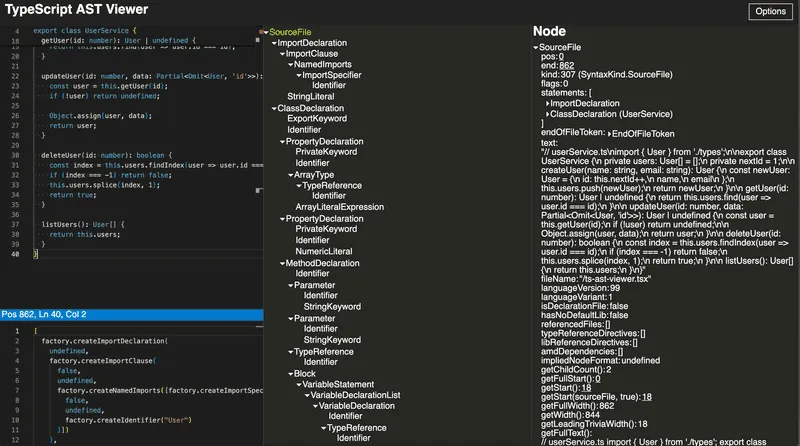The height and width of the screenshot is (446, 800).
Task: Click the 'fileName:"/ts-ast-viewer.tsx"' property
Action: (596, 279)
